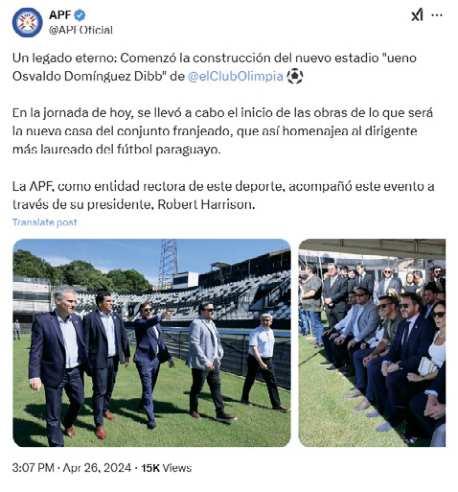Image resolution: width=458 pixels, height=492 pixels.
Task: Open the three-dot more options menu
Action: pos(437,15)
